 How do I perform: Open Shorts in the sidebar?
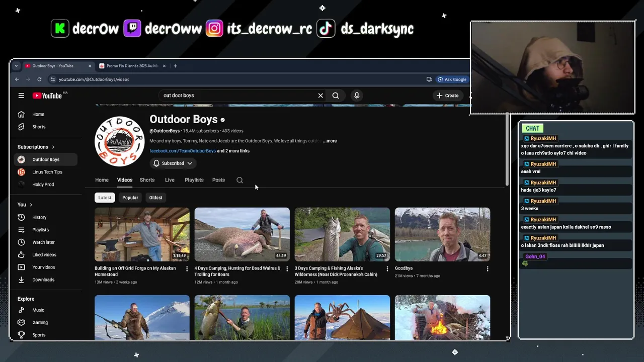click(x=45, y=127)
